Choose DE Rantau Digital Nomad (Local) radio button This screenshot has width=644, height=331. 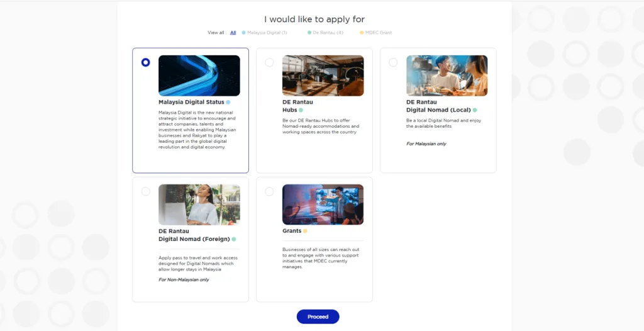click(x=393, y=62)
